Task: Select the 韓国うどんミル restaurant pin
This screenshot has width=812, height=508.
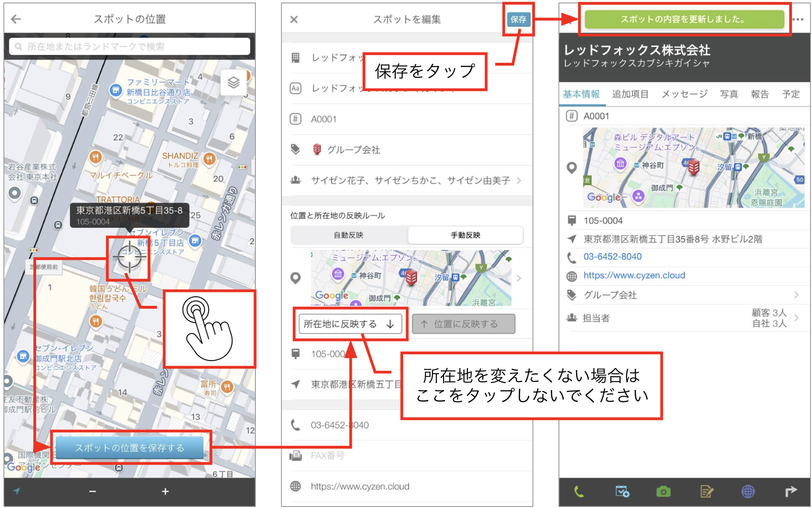Action: [96, 321]
